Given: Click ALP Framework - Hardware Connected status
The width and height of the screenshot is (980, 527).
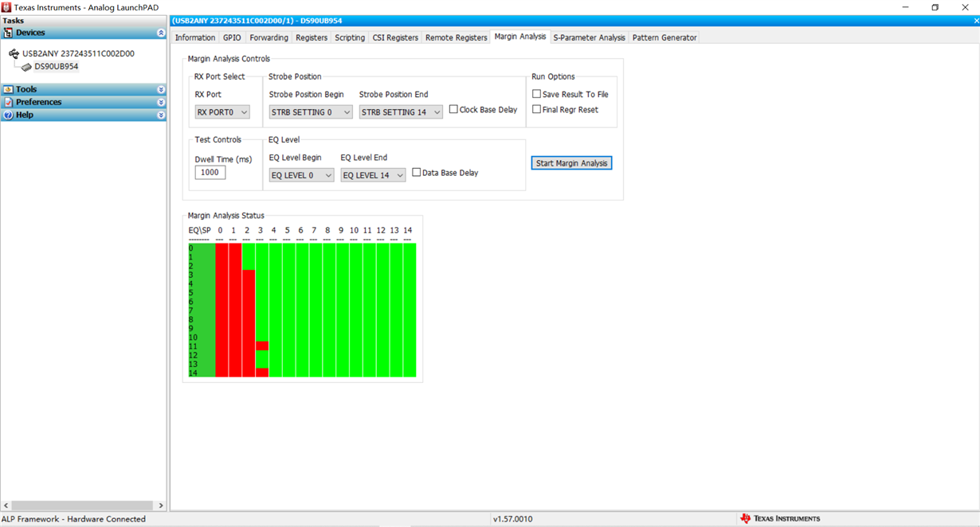Looking at the screenshot, I should pyautogui.click(x=73, y=519).
